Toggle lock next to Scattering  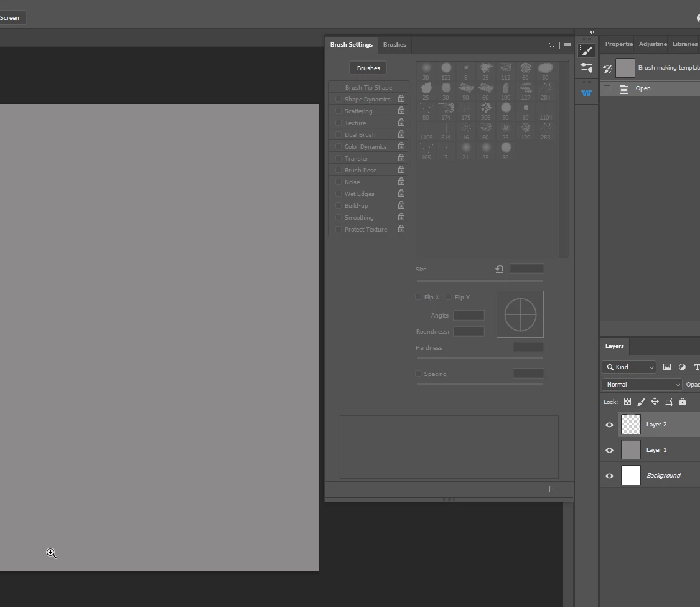pos(401,110)
